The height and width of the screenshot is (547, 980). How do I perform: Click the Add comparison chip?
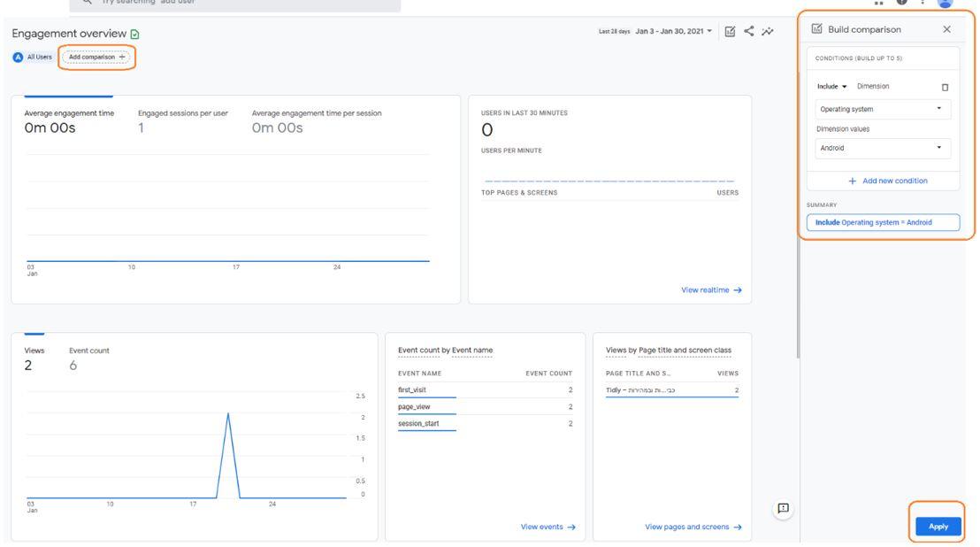tap(96, 57)
